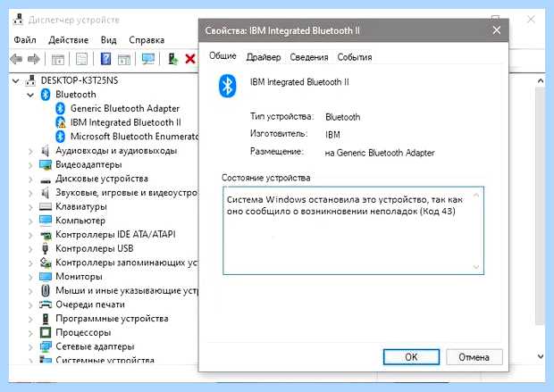
Task: Click the Контроллеры USB plug icon
Action: tap(45, 248)
